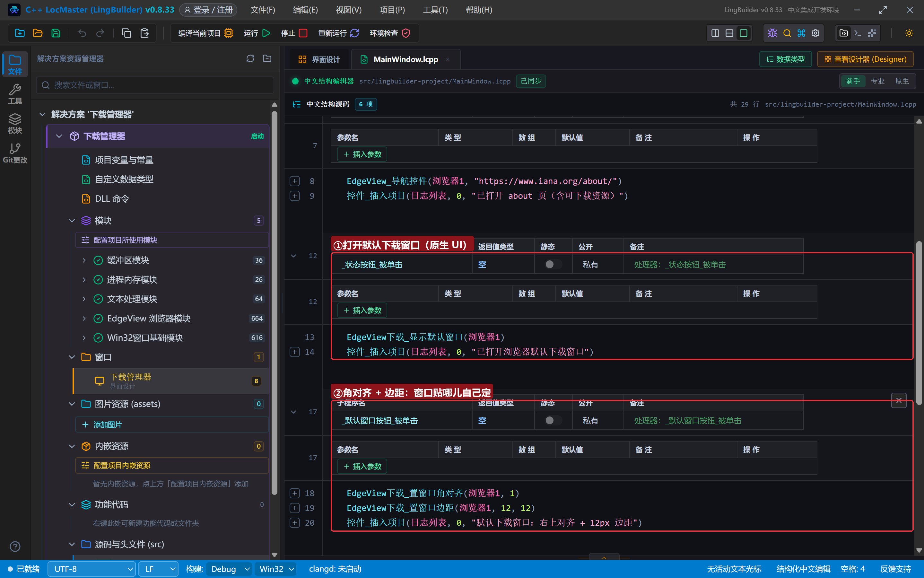924x578 pixels.
Task: Click the Stop square icon
Action: click(303, 33)
